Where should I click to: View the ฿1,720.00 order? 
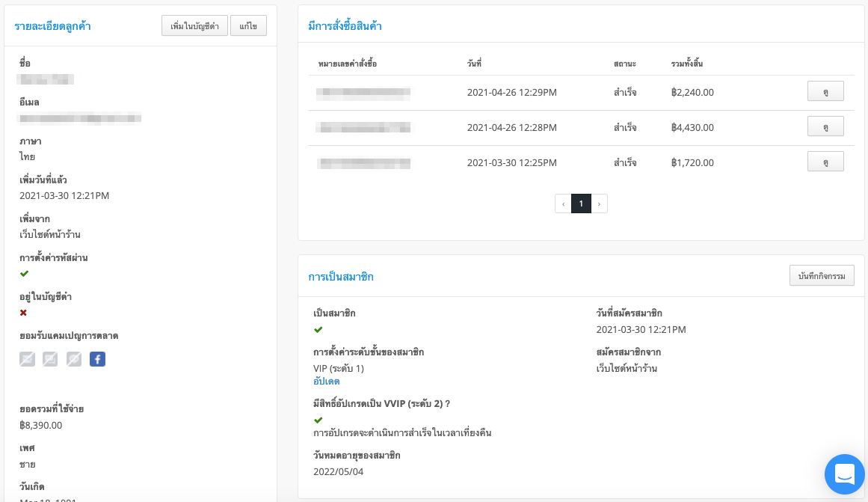[825, 162]
